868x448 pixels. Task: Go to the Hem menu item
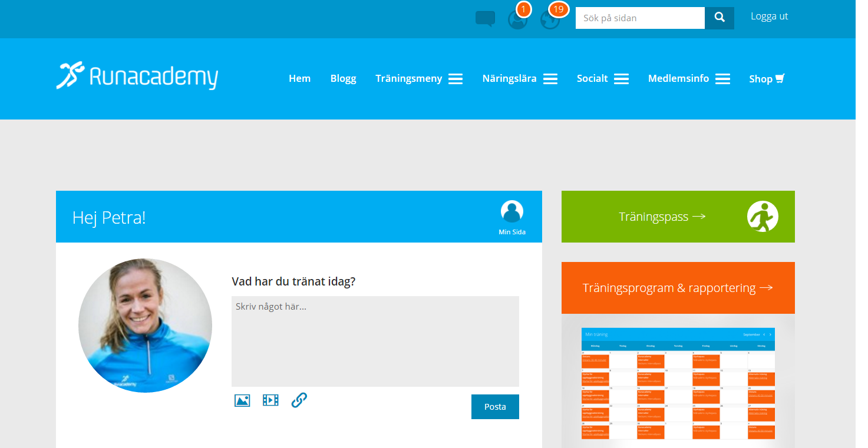tap(299, 78)
